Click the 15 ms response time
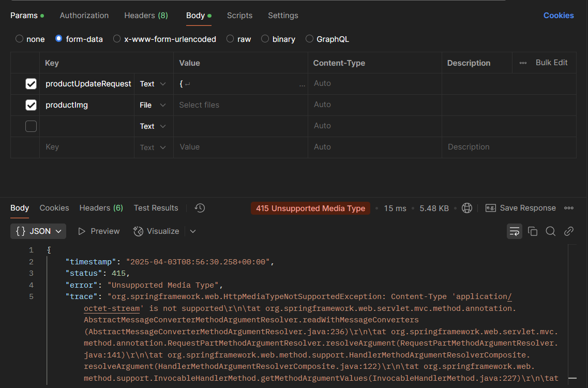The width and height of the screenshot is (588, 388). [395, 208]
